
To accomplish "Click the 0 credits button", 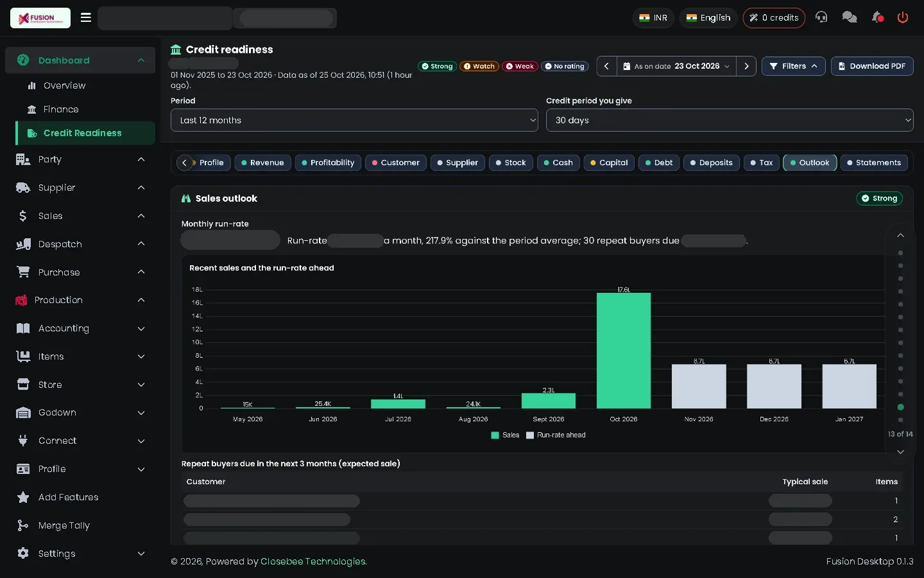I will point(774,18).
